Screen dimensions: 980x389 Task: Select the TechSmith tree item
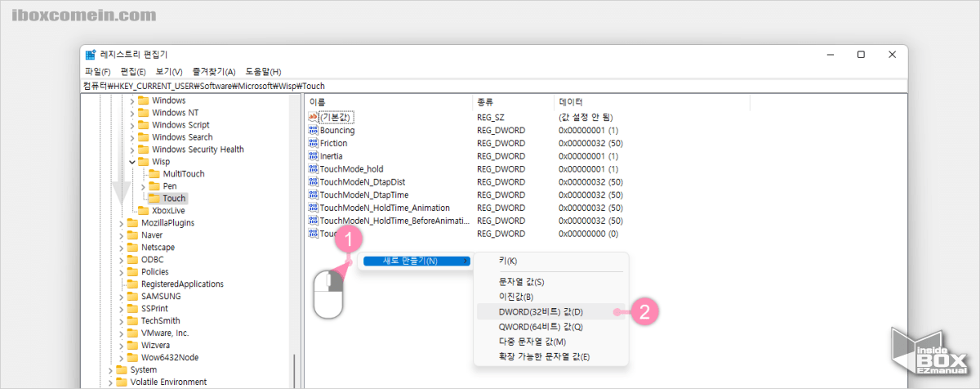(x=160, y=320)
